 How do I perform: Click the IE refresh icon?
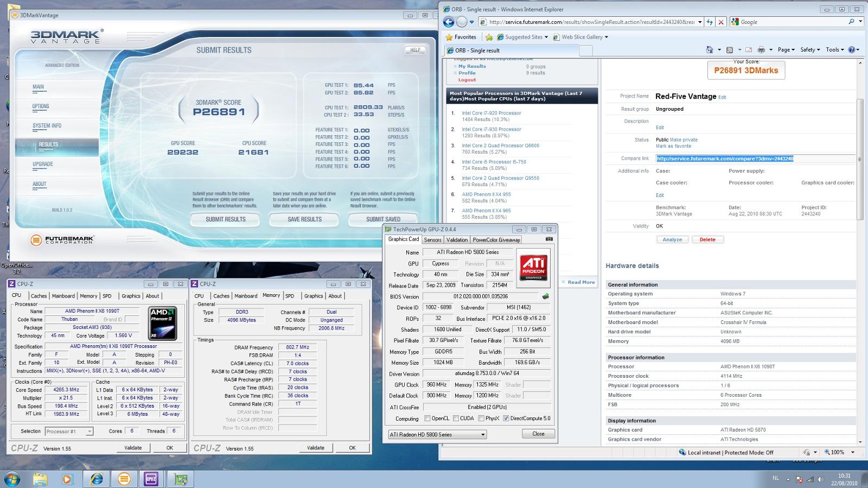click(x=710, y=22)
